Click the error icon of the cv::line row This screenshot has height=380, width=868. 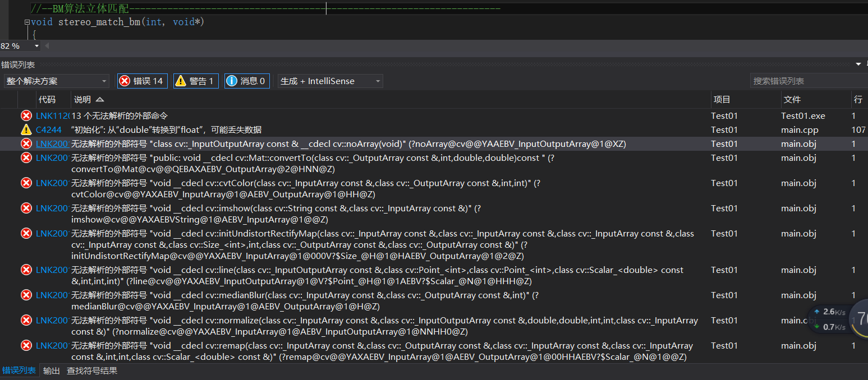26,270
